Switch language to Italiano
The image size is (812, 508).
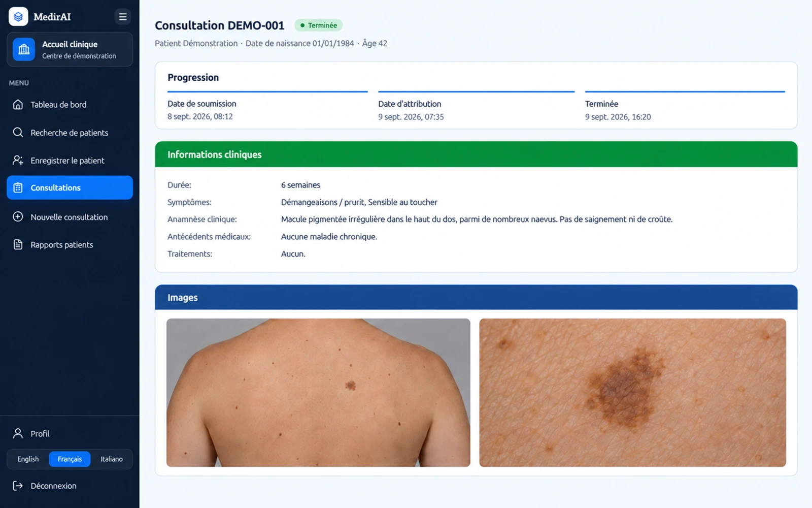[x=112, y=459]
